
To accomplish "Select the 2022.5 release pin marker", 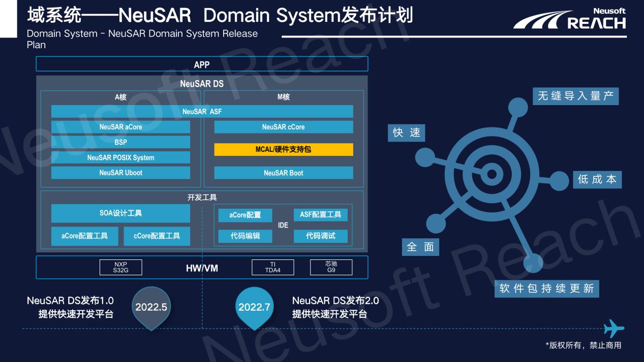I will (151, 308).
